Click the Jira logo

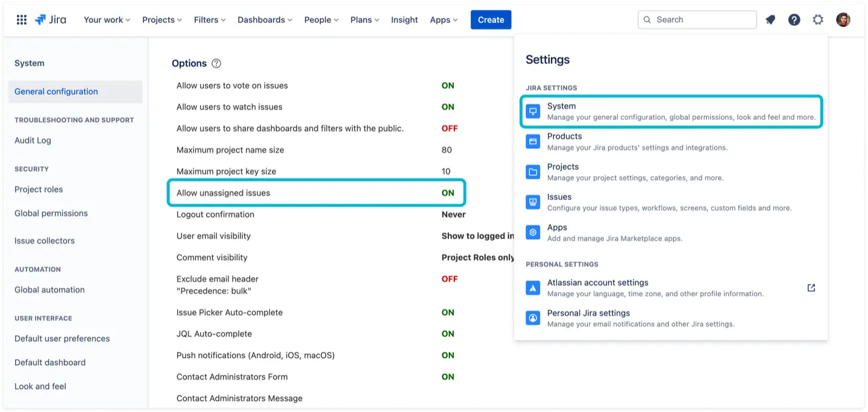tap(51, 20)
